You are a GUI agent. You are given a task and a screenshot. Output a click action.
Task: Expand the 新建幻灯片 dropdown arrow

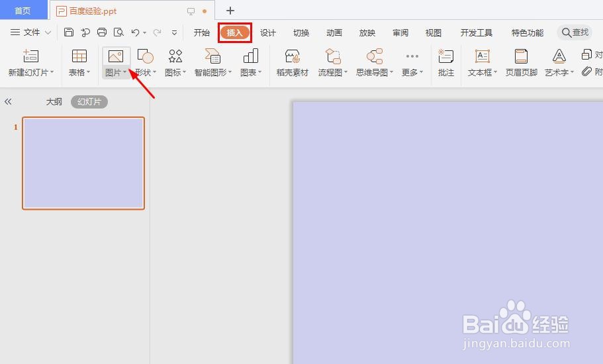point(52,72)
